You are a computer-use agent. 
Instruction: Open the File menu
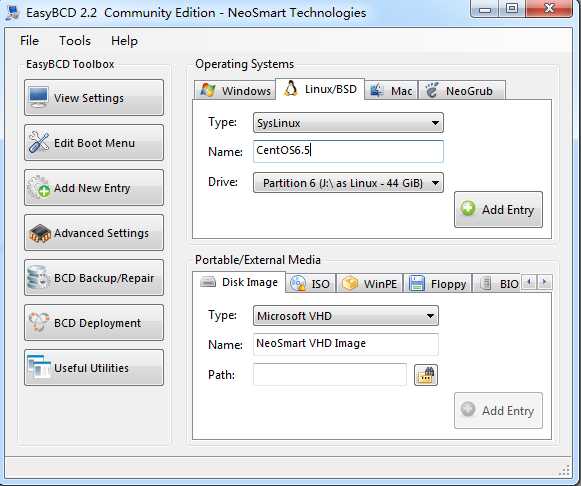click(x=29, y=41)
